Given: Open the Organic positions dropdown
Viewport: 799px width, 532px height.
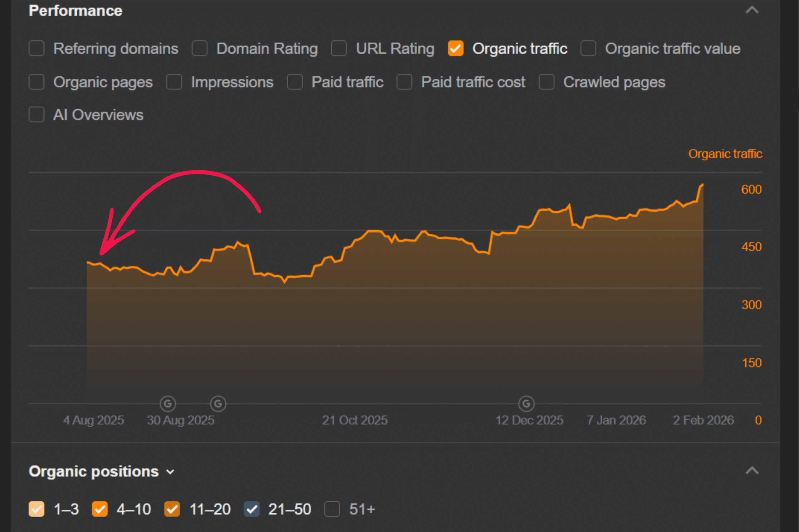Looking at the screenshot, I should point(170,471).
